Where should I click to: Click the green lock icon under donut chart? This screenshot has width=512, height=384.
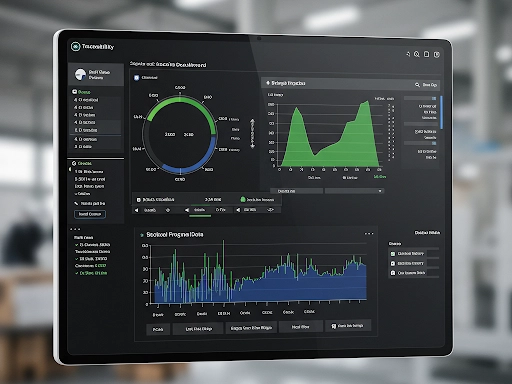(243, 199)
